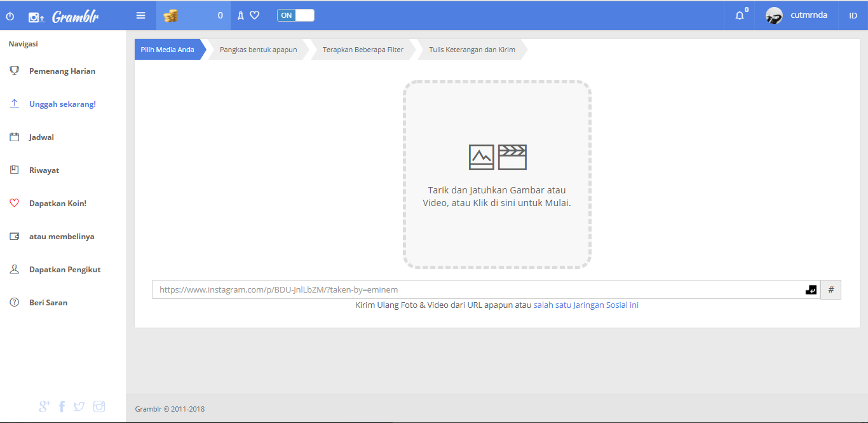Select the Pangkas bentuk apapun step
Image resolution: width=868 pixels, height=423 pixels.
point(258,50)
